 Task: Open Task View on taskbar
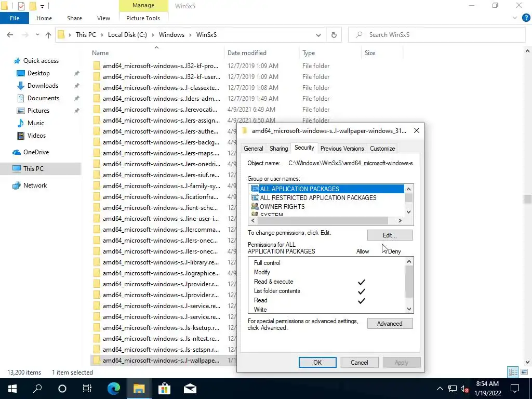tap(87, 389)
